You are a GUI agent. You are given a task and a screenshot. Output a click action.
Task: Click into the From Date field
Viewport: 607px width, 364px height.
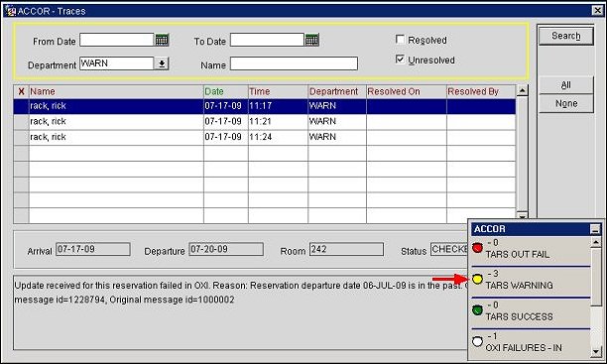click(116, 40)
